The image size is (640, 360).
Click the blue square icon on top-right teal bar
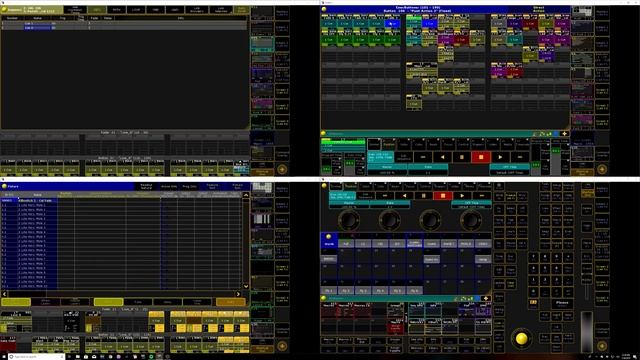pyautogui.click(x=556, y=133)
